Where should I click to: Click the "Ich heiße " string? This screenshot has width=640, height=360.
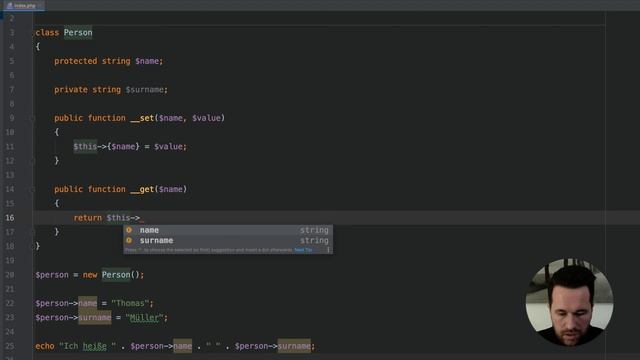point(87,346)
